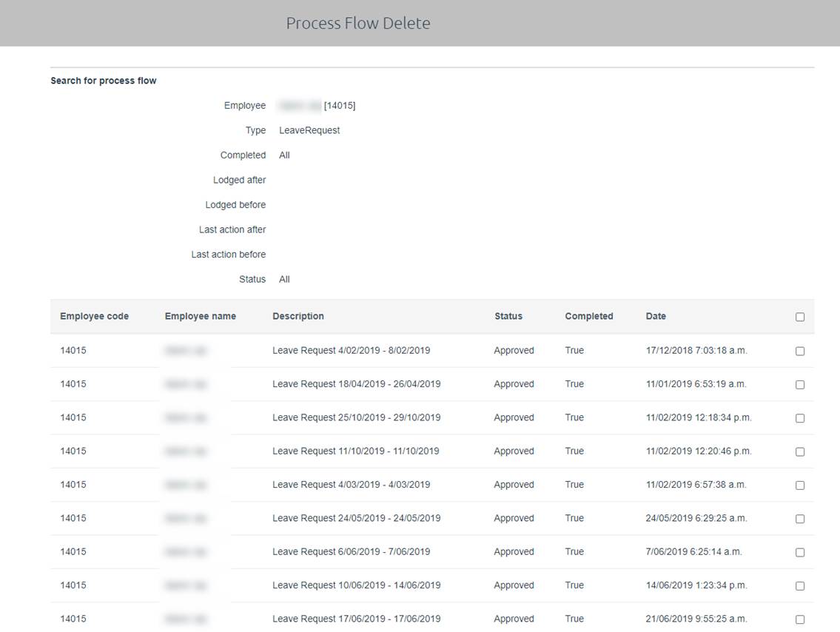Image resolution: width=840 pixels, height=632 pixels.
Task: Check the last row's Leave Request 17/06/2019 checkbox
Action: point(800,619)
